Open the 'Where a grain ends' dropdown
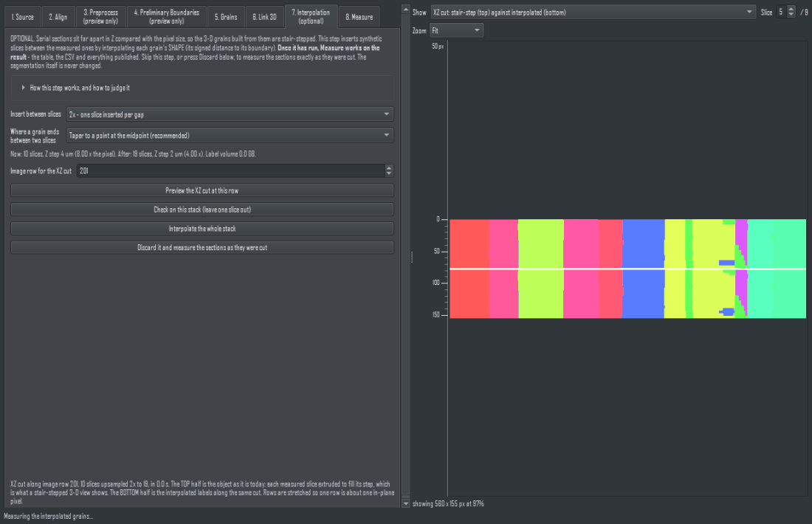 click(230, 136)
